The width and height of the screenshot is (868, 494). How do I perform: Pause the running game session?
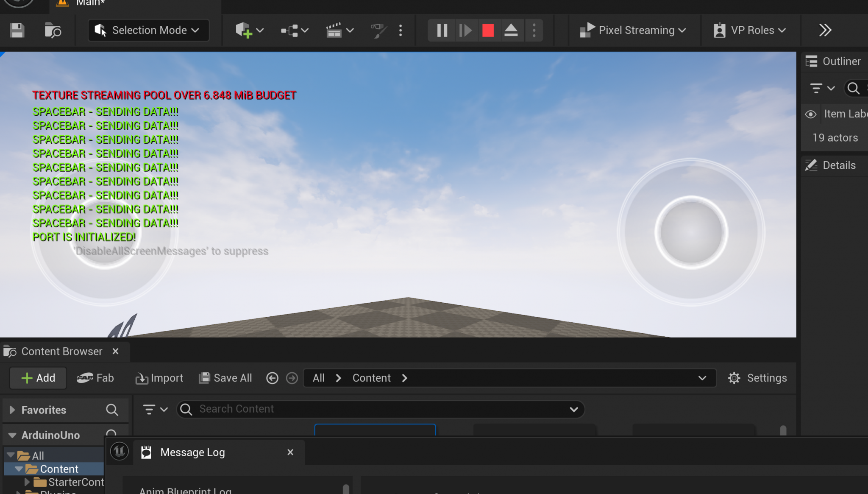pyautogui.click(x=441, y=30)
